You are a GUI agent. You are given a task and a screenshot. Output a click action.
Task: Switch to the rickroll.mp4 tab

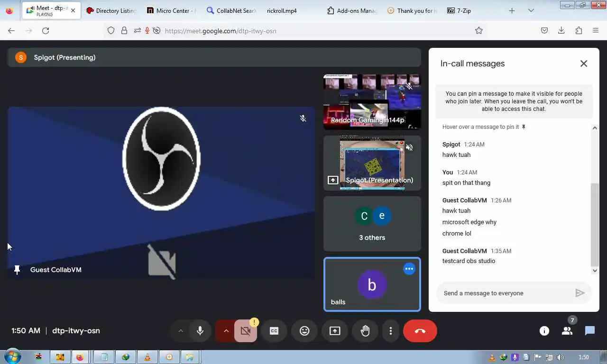pyautogui.click(x=291, y=10)
